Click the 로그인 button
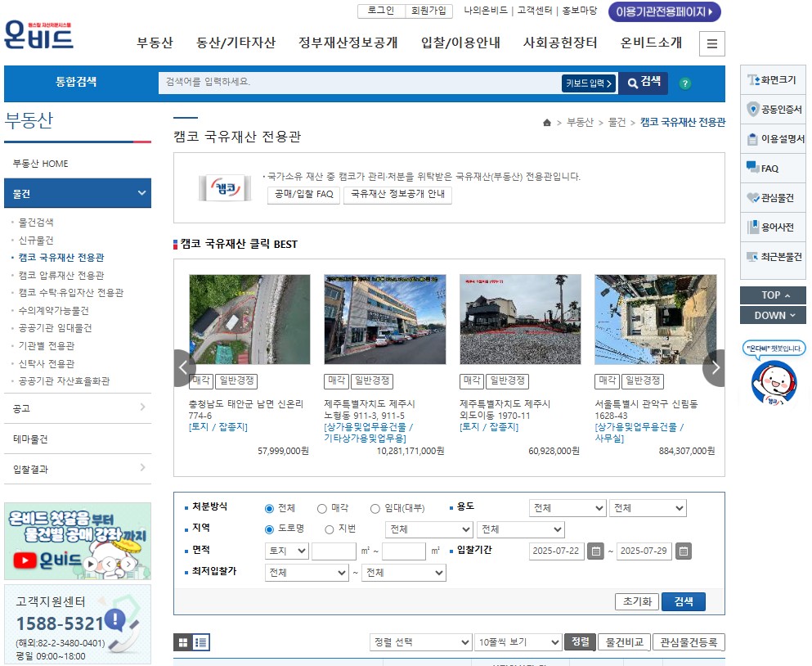812x666 pixels. [x=381, y=11]
